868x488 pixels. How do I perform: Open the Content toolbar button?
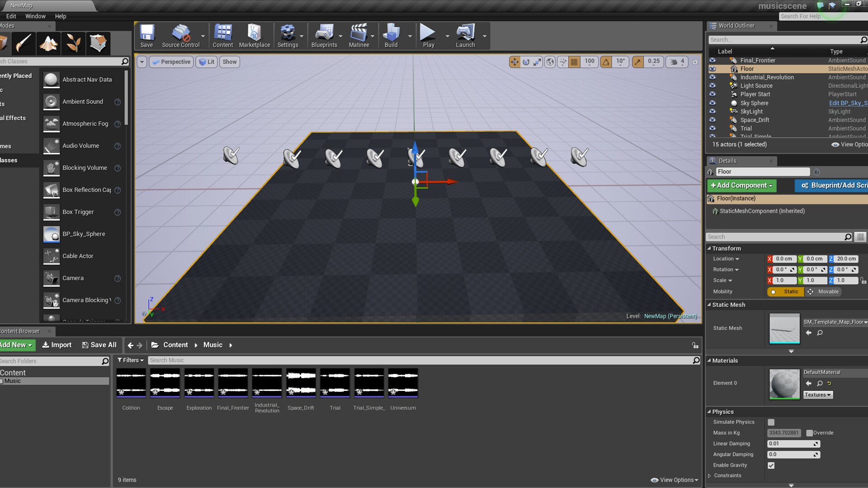pyautogui.click(x=222, y=36)
